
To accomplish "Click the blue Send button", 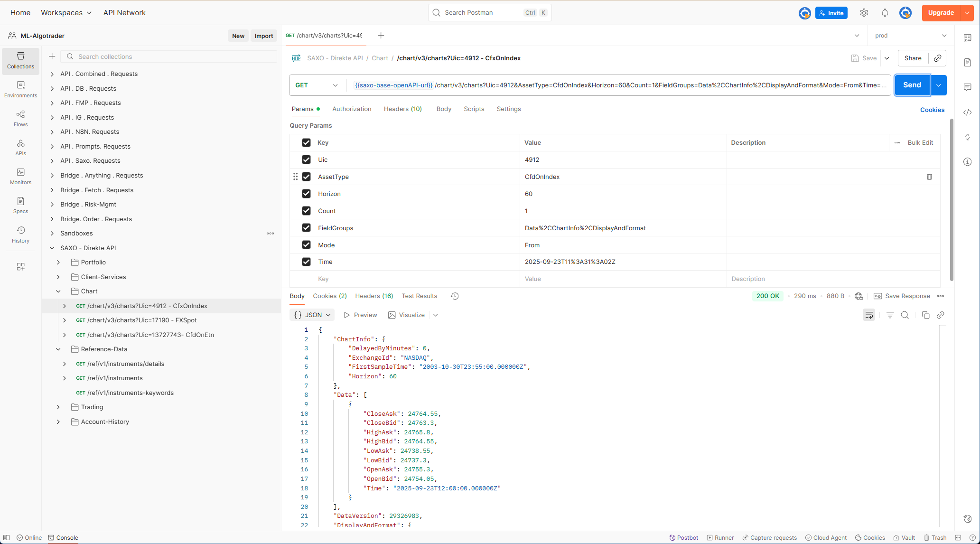I will pos(912,85).
